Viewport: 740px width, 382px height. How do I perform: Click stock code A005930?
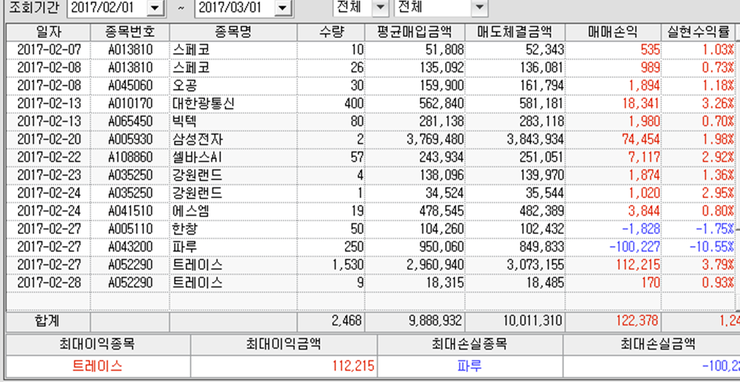pyautogui.click(x=130, y=140)
